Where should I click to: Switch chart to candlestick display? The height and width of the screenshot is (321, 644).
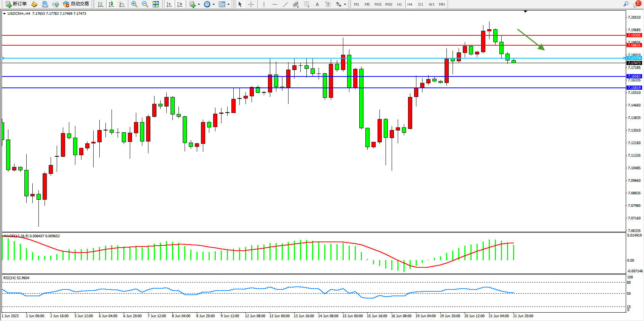click(111, 4)
